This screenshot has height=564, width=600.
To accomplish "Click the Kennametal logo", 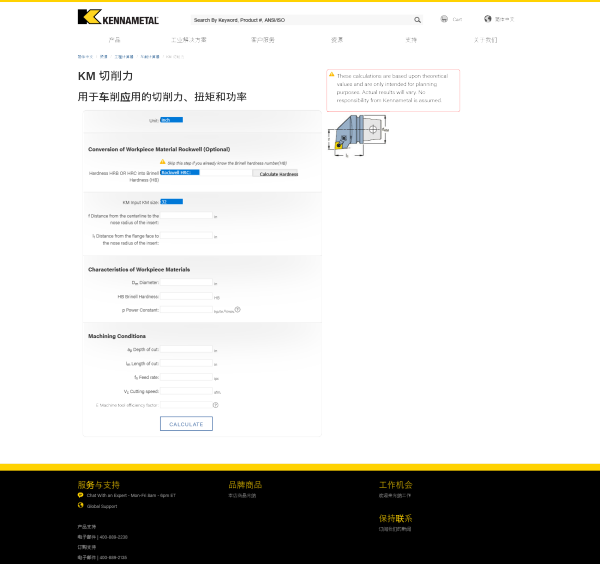I will pos(118,17).
